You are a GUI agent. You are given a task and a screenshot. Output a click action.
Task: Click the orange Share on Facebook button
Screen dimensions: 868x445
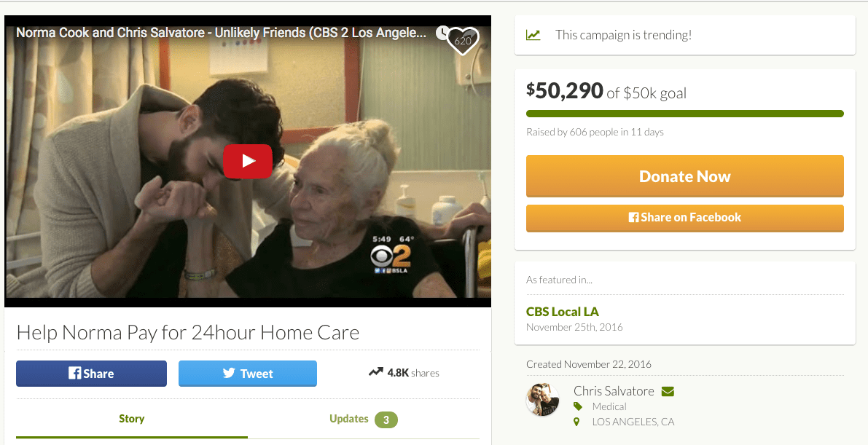[685, 218]
